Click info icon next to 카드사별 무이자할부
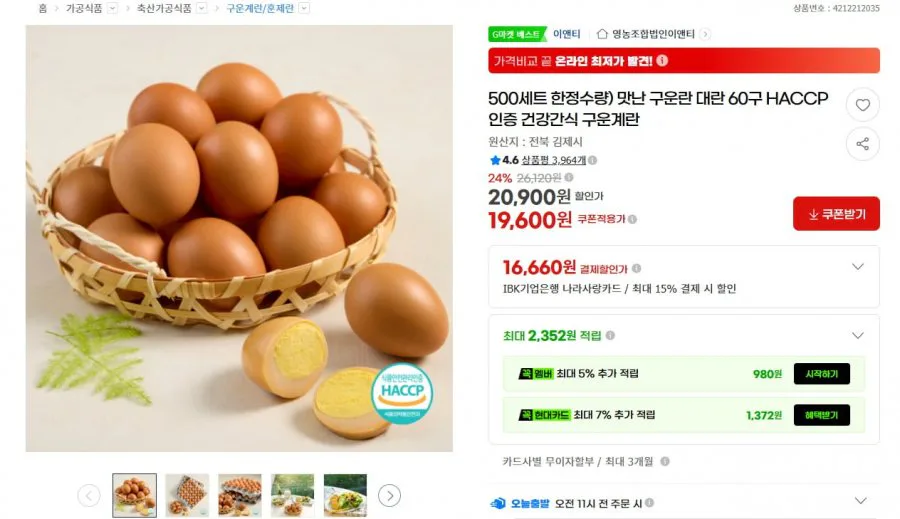The width and height of the screenshot is (900, 519). (665, 462)
